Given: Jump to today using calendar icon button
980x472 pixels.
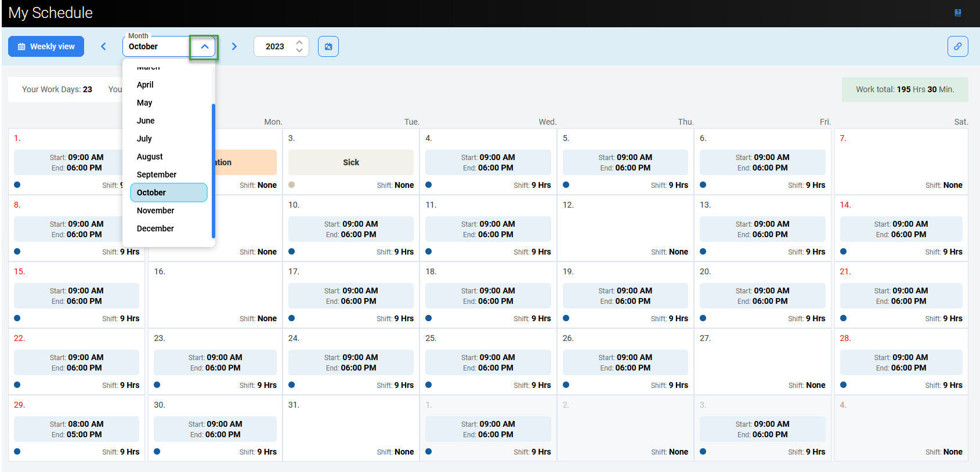Looking at the screenshot, I should 328,46.
